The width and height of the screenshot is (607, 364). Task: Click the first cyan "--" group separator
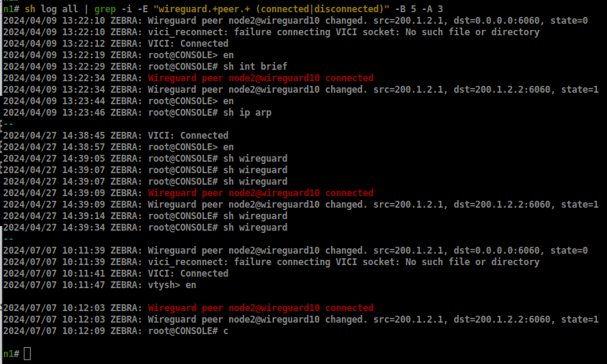tap(8, 123)
